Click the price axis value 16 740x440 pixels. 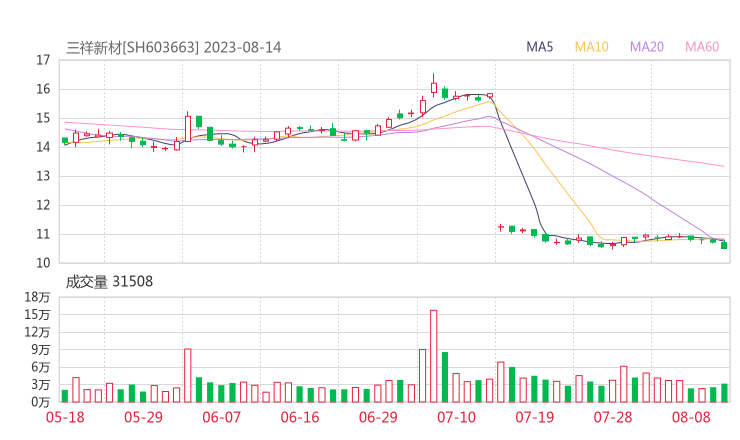43,89
